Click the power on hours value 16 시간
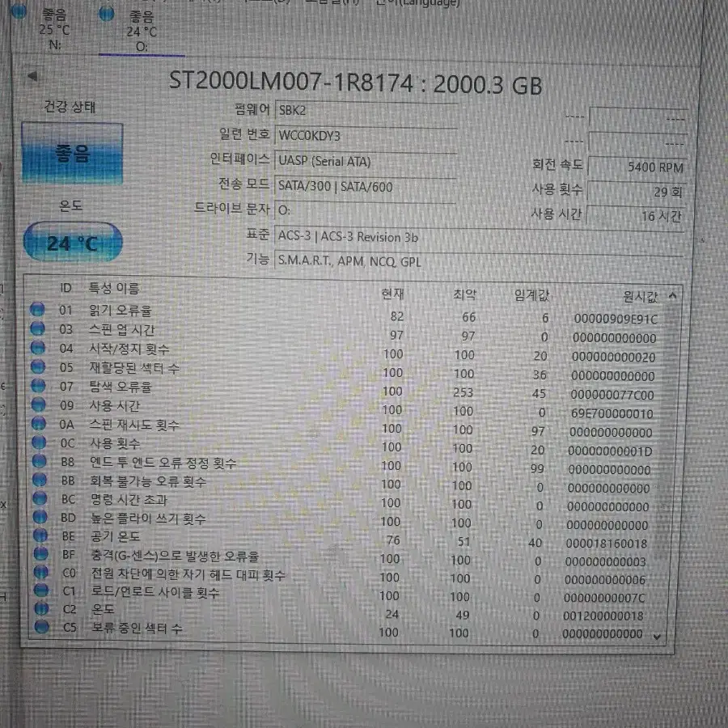This screenshot has width=728, height=728. pos(635,216)
